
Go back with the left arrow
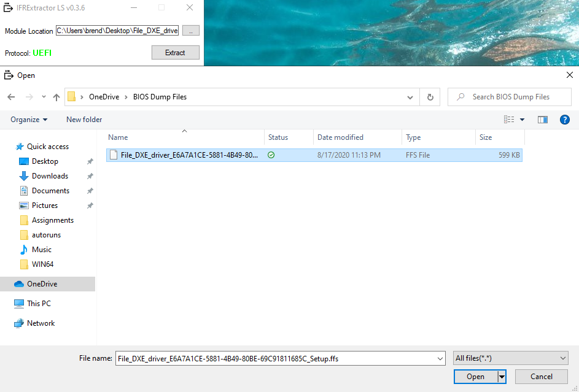11,97
